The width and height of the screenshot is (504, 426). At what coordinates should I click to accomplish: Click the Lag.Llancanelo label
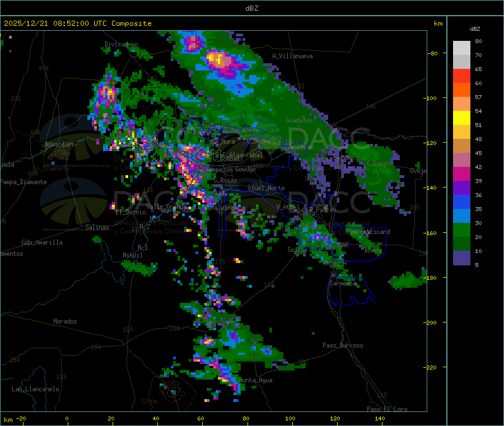pos(35,389)
